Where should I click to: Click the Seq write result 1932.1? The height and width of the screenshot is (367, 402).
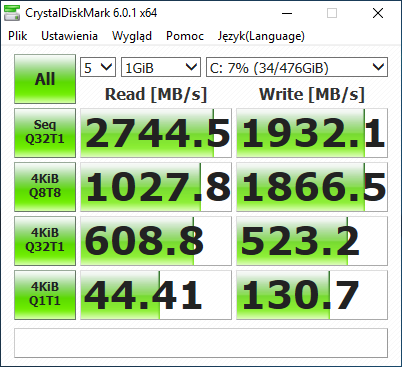coord(312,133)
